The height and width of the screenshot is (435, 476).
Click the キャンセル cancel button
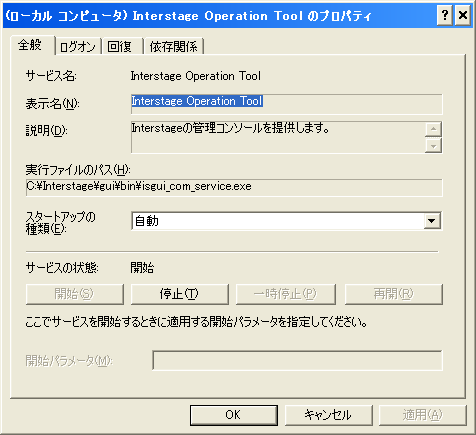point(328,415)
